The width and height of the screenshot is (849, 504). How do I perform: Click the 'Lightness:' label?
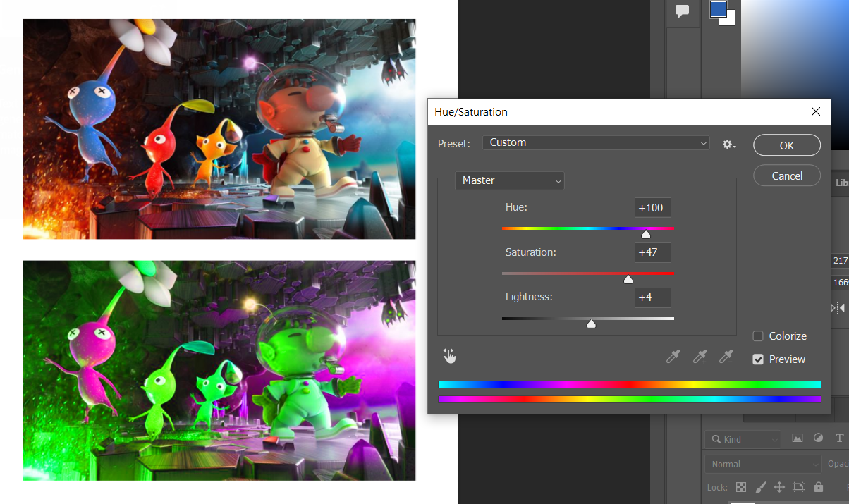click(529, 297)
